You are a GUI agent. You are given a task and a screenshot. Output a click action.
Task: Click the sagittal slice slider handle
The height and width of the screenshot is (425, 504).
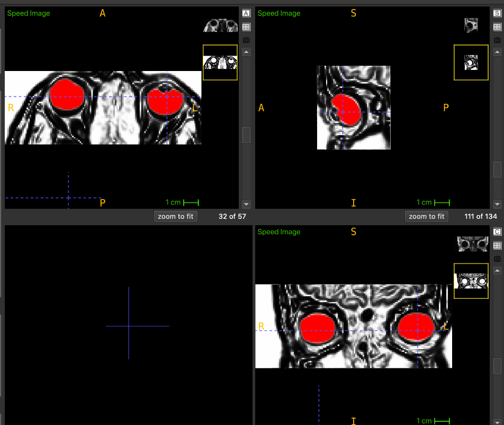tap(497, 169)
